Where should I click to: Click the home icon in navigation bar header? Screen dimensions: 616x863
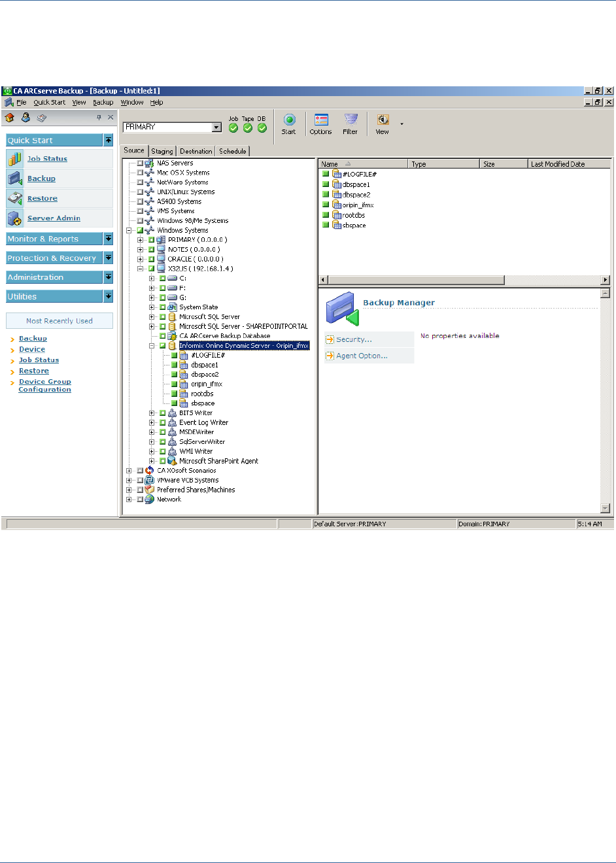(x=10, y=118)
